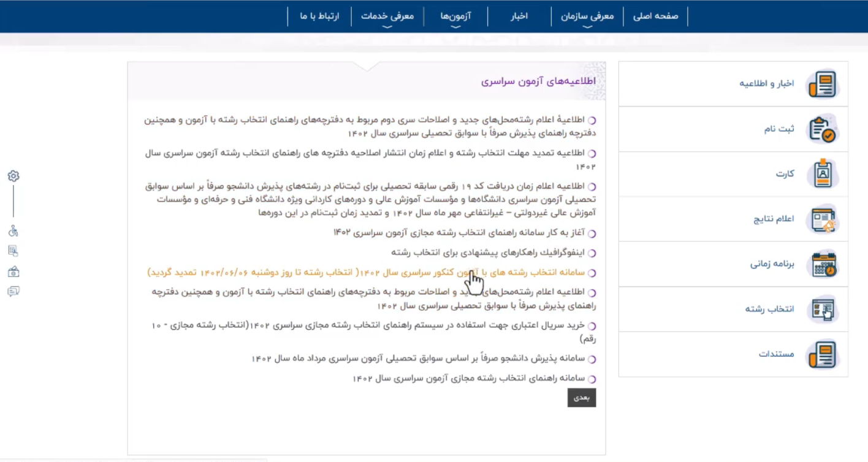The image size is (868, 462).
Task: Click the heading اطلاعیه‌های آزمون سراسری
Action: (x=538, y=81)
